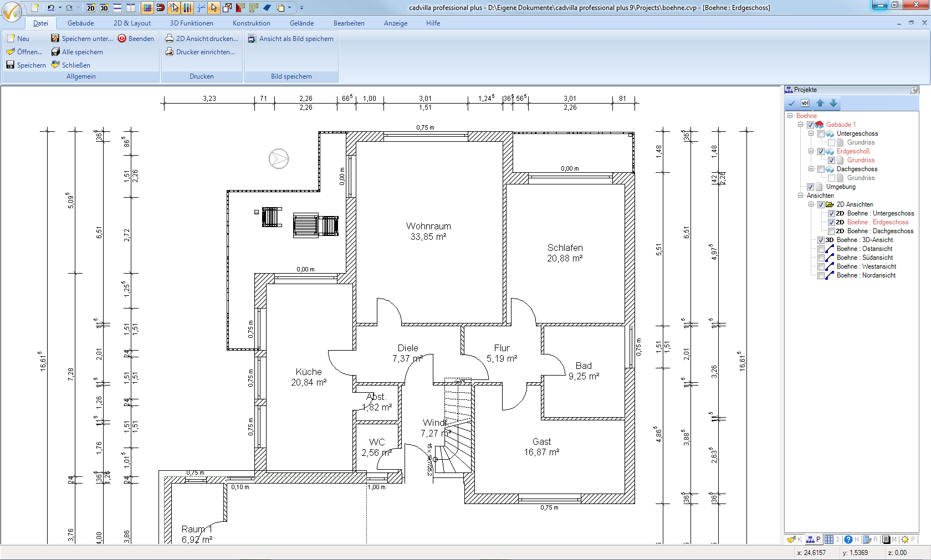Open the 3D Funktionen ribbon tab
The image size is (931, 560).
(x=192, y=23)
